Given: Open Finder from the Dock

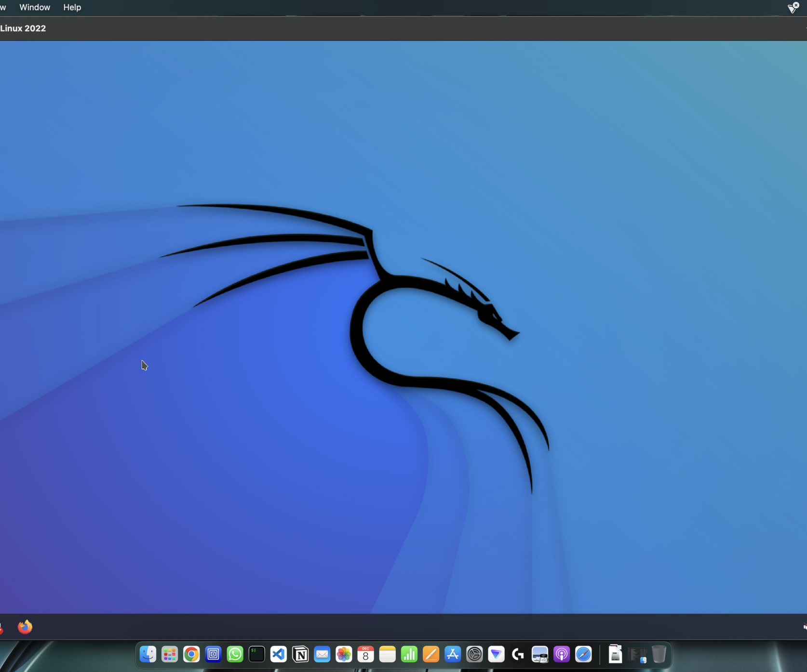Looking at the screenshot, I should (x=148, y=654).
